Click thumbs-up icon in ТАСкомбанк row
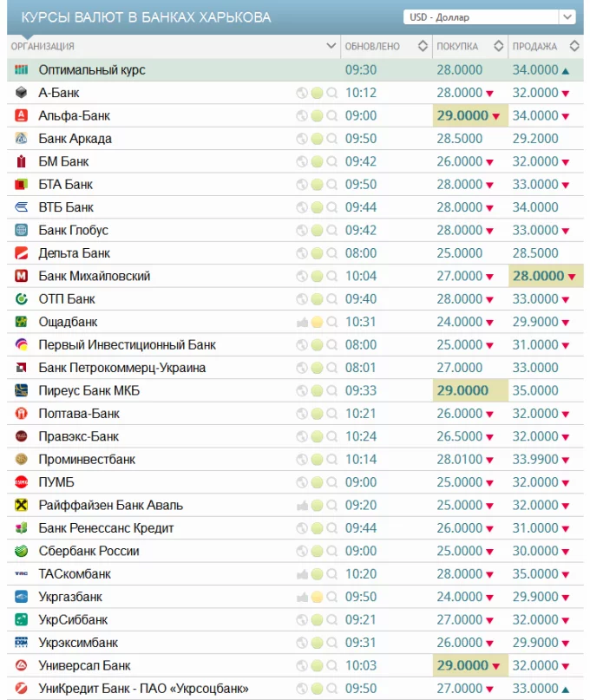The width and height of the screenshot is (590, 700). pos(302,574)
